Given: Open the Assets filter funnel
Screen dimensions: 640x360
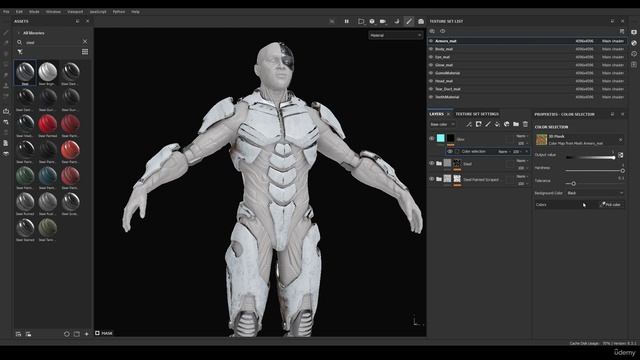Looking at the screenshot, I should 20,52.
